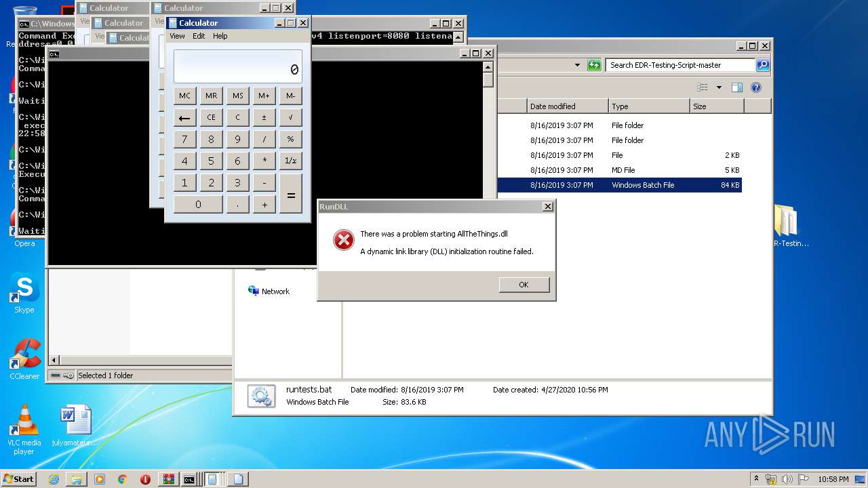Open the Action Center flag icon
Screen dimensions: 868x488
click(803, 479)
